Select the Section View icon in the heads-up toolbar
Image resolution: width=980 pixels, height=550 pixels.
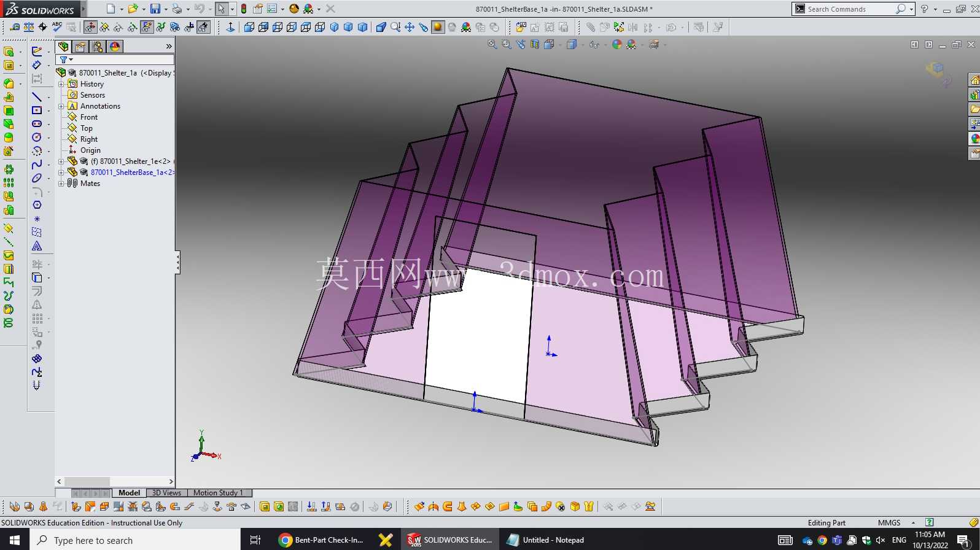tap(535, 44)
